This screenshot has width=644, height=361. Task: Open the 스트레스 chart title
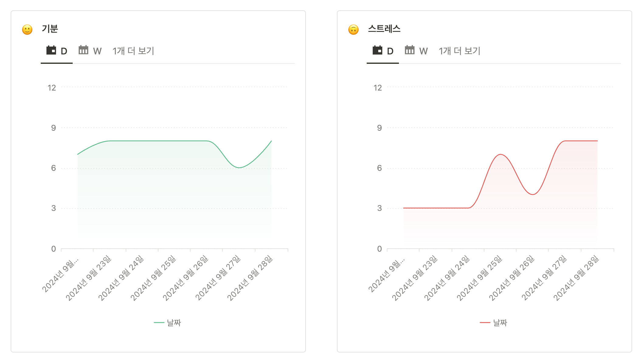point(384,29)
